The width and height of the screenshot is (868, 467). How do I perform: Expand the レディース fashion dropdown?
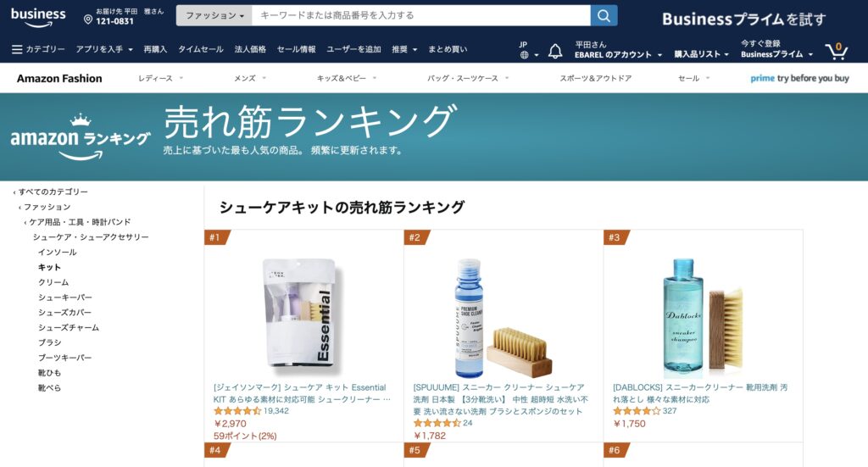click(160, 78)
